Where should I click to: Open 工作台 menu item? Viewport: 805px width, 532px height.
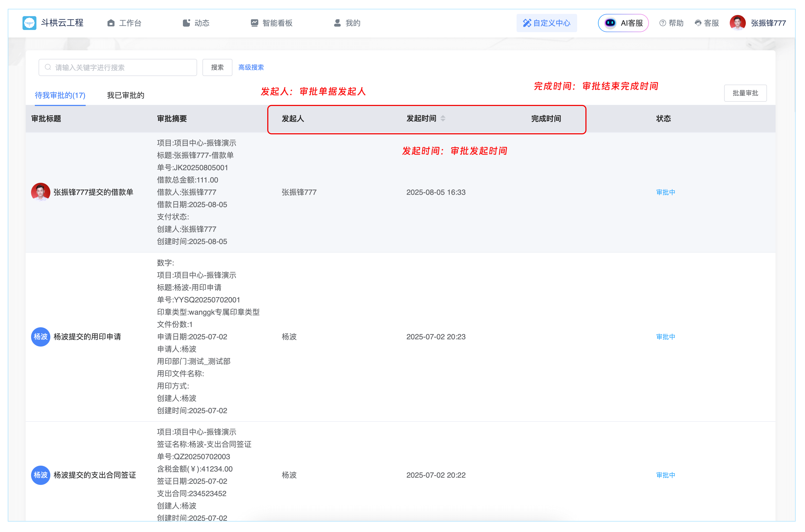(124, 23)
